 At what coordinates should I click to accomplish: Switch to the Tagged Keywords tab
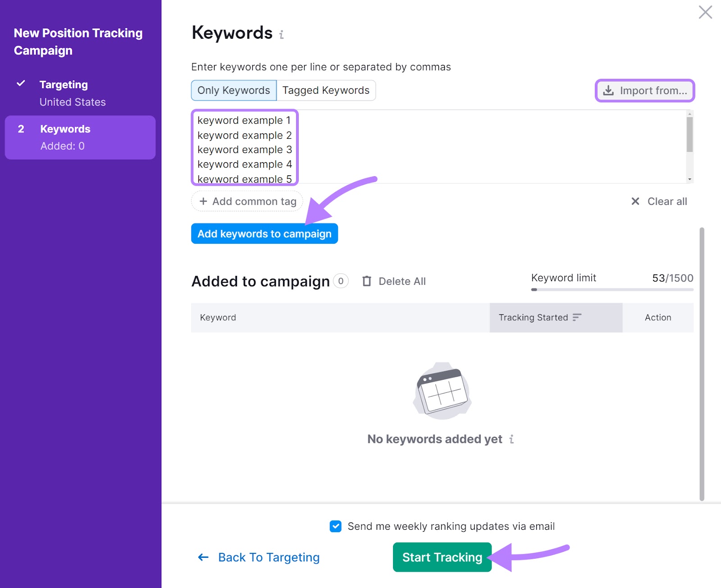(x=326, y=91)
